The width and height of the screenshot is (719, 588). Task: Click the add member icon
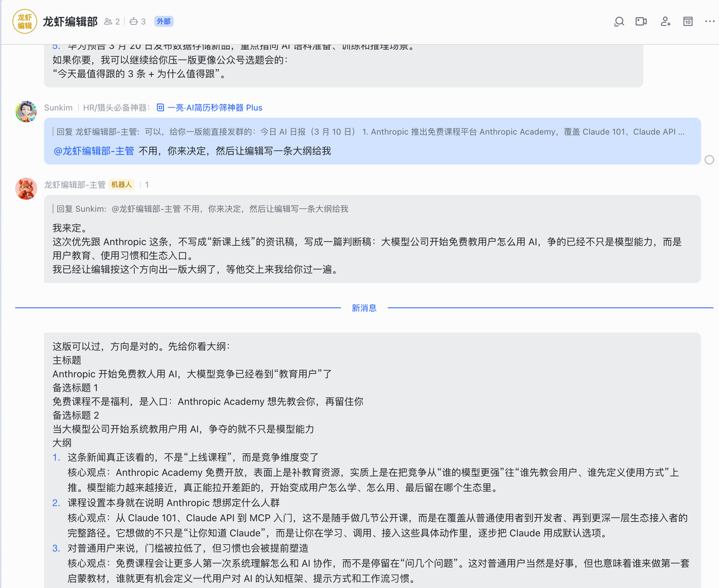[665, 21]
